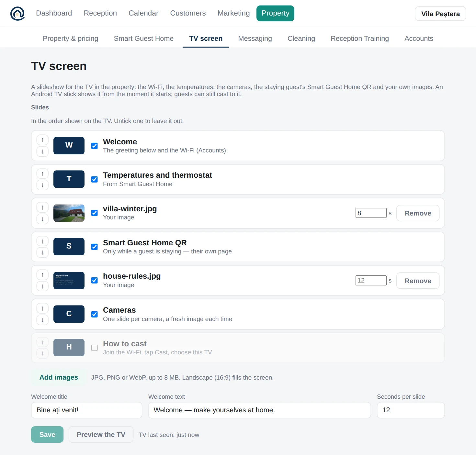
Task: Enable the How to cast slide
Action: coord(95,348)
